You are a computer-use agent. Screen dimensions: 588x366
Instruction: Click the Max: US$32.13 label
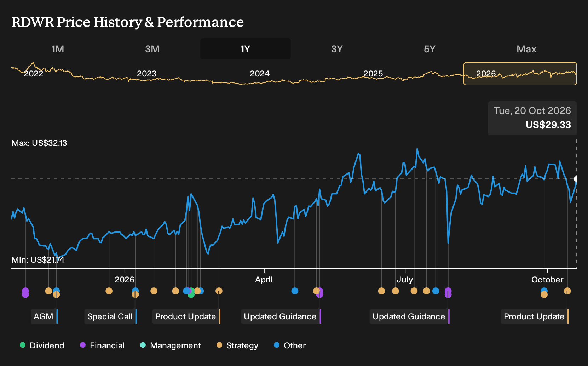pyautogui.click(x=39, y=143)
